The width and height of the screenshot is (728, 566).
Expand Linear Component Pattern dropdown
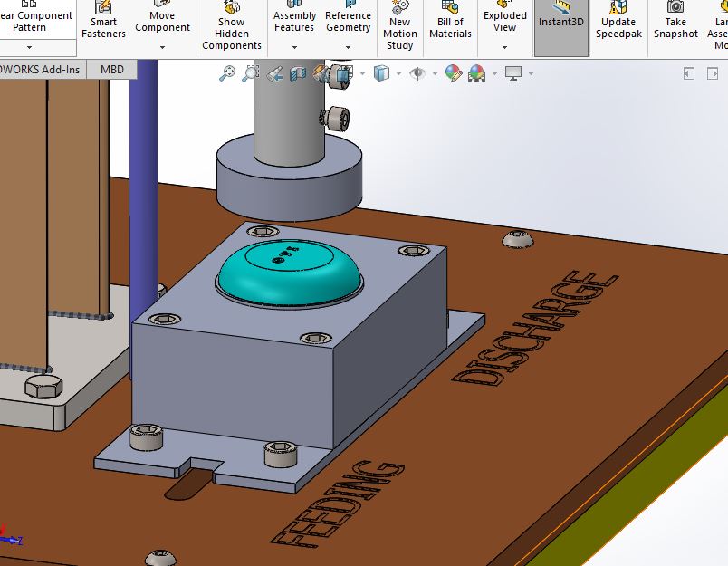29,47
